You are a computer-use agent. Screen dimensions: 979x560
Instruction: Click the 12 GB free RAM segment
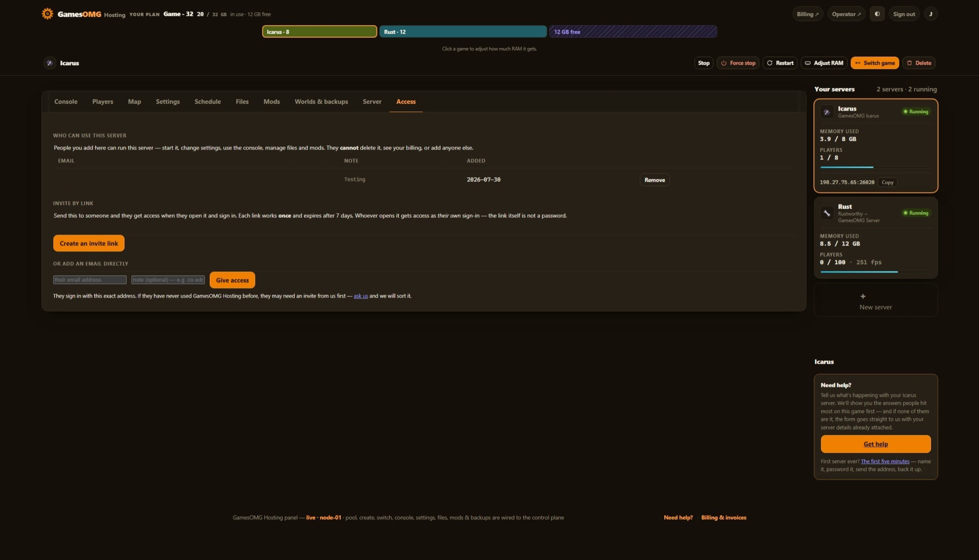click(633, 32)
